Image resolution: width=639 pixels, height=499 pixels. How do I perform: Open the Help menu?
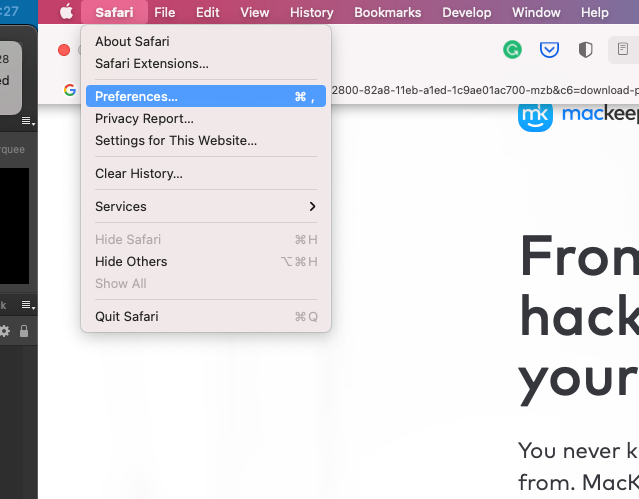coord(595,12)
